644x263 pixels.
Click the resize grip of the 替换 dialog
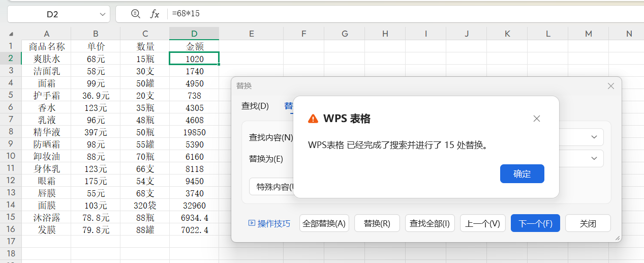[618, 238]
